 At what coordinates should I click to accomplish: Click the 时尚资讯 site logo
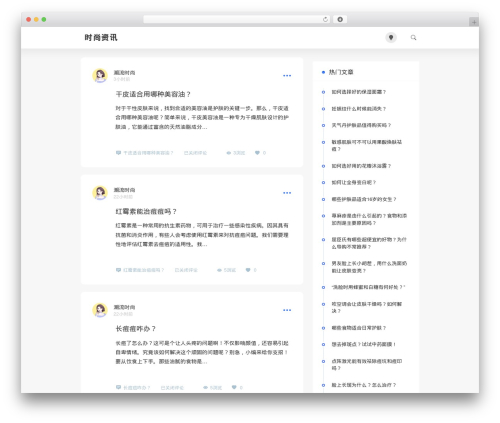pyautogui.click(x=101, y=38)
